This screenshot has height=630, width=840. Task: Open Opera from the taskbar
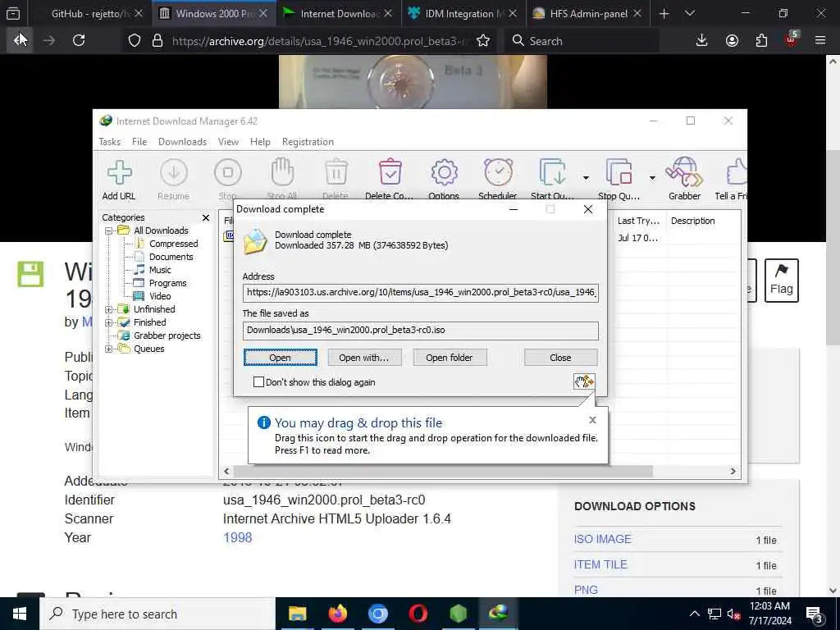(x=418, y=614)
